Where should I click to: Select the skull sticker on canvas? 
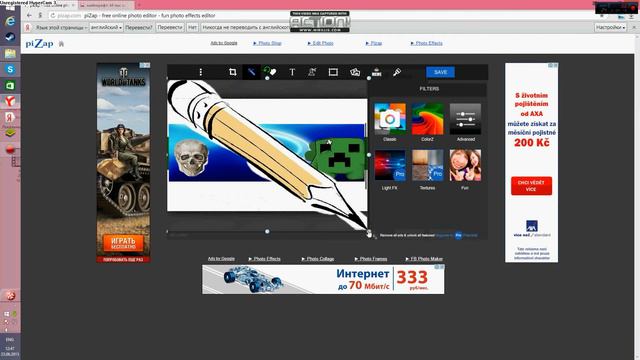(x=191, y=158)
